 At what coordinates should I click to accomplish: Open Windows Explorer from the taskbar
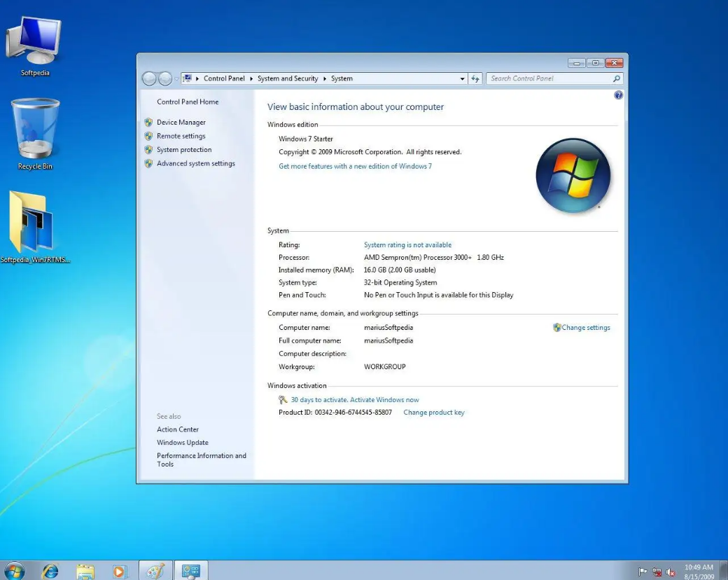85,571
